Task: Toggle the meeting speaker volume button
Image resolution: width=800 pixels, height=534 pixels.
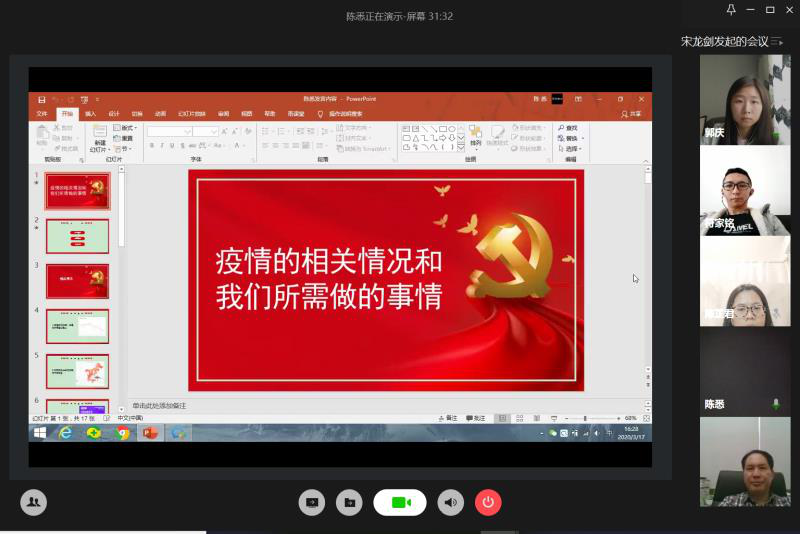Action: tap(451, 502)
